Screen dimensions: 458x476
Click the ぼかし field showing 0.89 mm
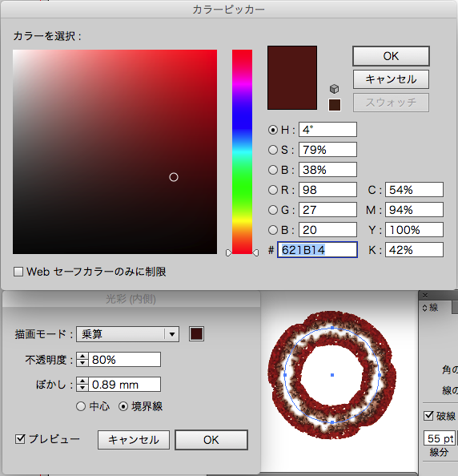[x=124, y=385]
